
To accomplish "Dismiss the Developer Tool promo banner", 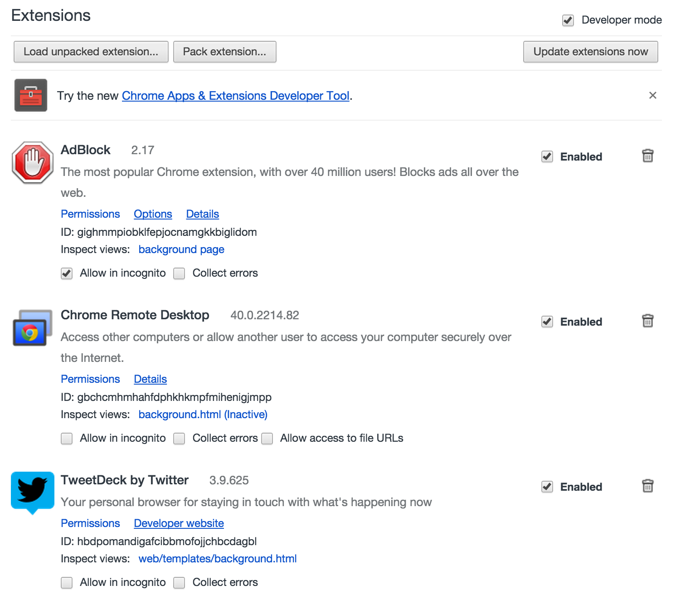I will (652, 95).
